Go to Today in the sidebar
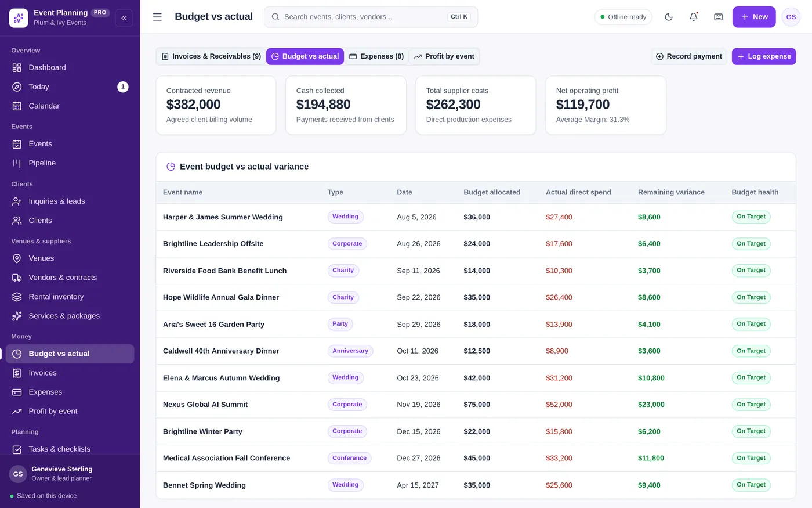 [70, 87]
